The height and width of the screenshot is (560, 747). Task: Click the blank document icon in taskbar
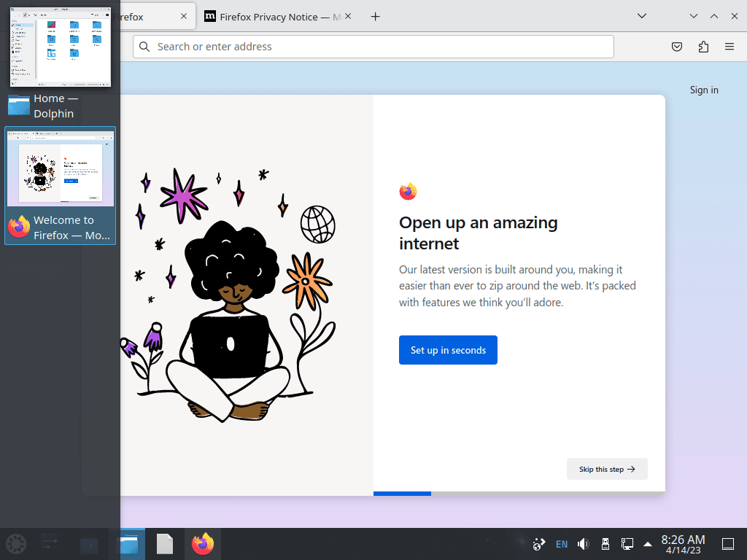165,544
